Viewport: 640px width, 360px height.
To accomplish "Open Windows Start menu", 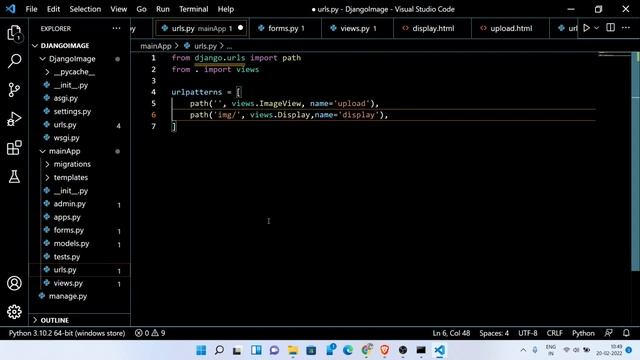I will pyautogui.click(x=201, y=350).
